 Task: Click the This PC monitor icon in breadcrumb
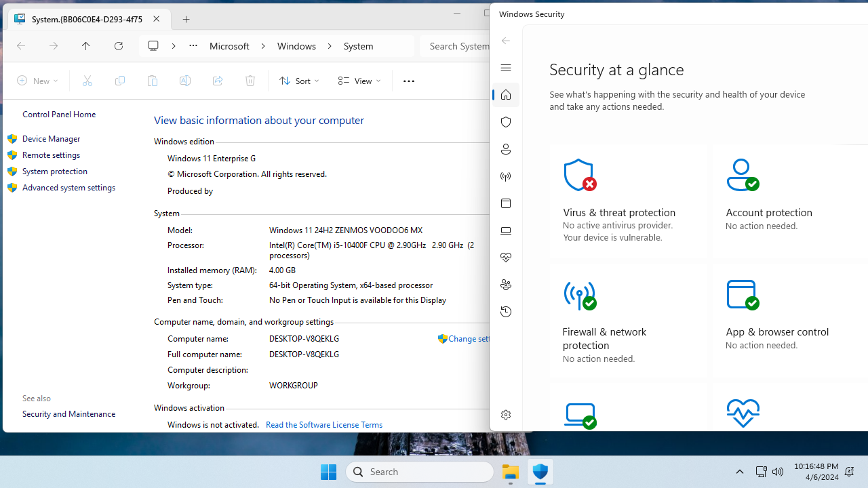154,46
